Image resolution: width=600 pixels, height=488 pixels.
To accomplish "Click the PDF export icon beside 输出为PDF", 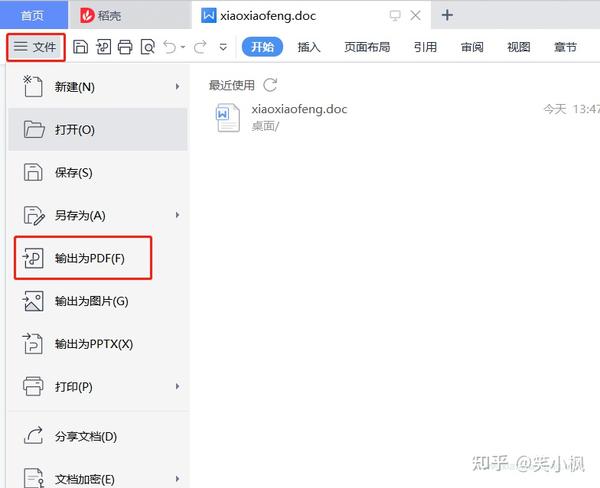I will click(x=33, y=258).
